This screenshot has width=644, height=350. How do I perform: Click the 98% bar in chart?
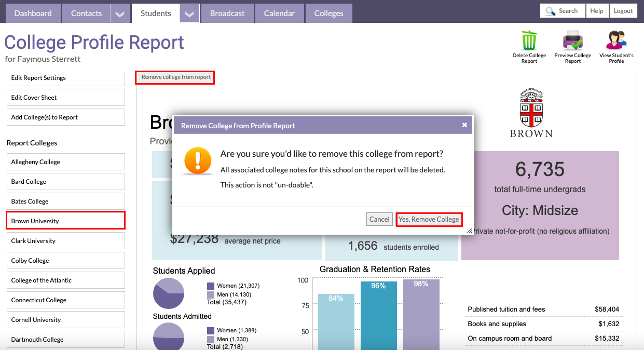coord(421,315)
